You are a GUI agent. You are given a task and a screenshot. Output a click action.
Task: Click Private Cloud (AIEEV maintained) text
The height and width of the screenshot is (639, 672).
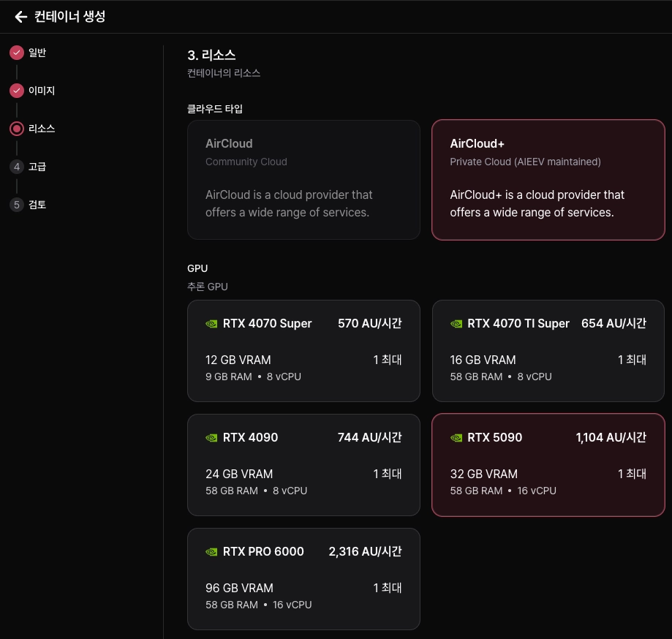(x=526, y=162)
